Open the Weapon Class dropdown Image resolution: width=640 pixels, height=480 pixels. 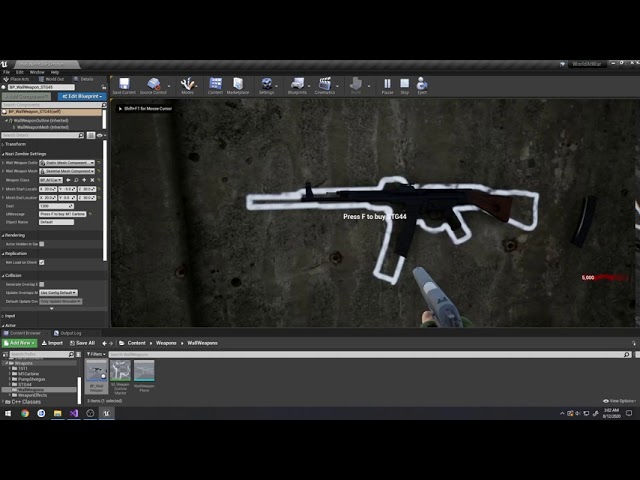51,180
